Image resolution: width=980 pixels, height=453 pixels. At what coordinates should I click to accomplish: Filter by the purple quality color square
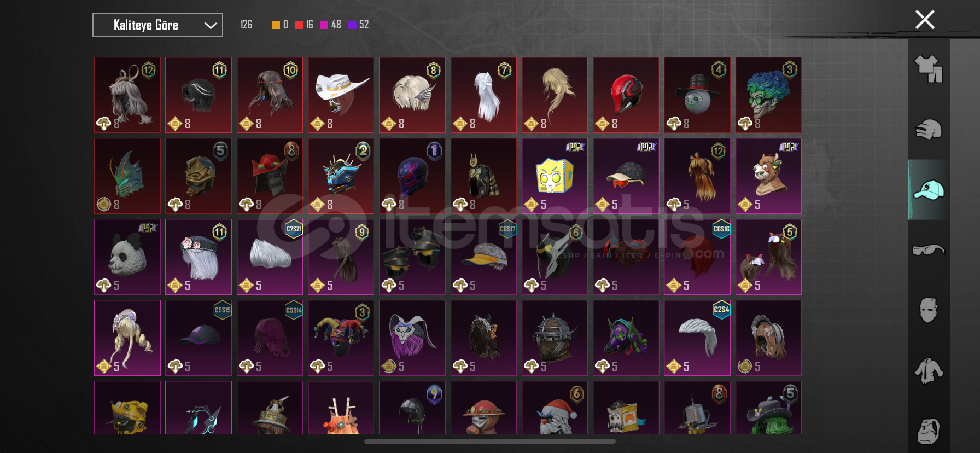pyautogui.click(x=352, y=25)
